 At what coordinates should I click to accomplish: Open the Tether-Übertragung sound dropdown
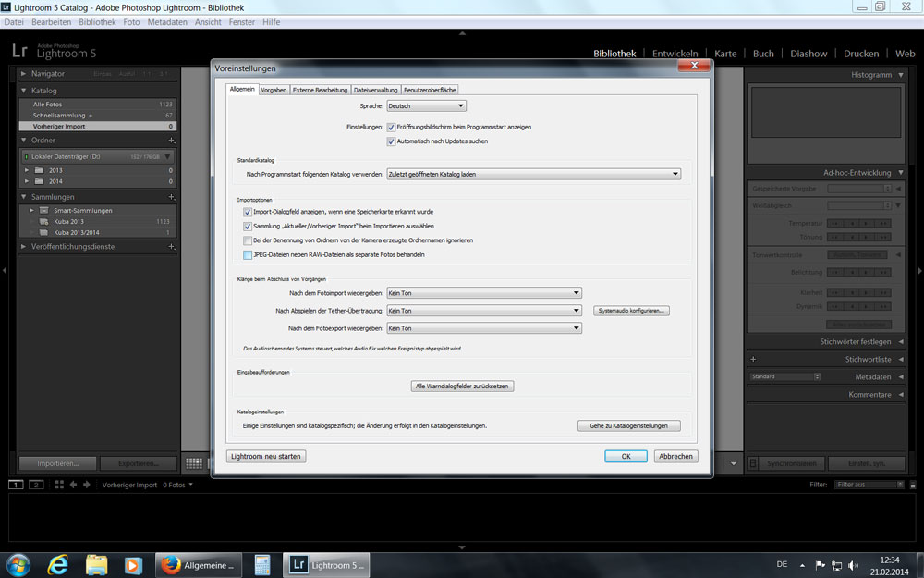tap(484, 311)
